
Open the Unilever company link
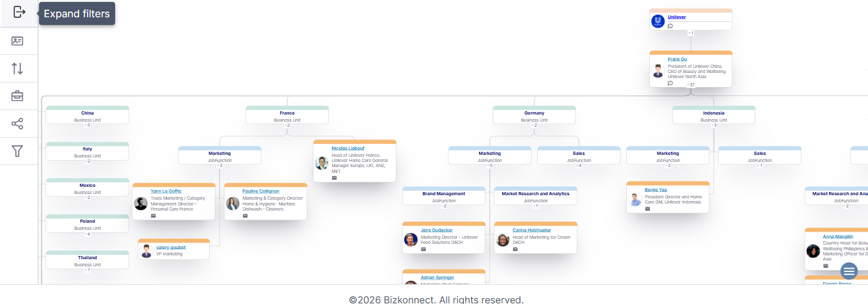point(677,17)
